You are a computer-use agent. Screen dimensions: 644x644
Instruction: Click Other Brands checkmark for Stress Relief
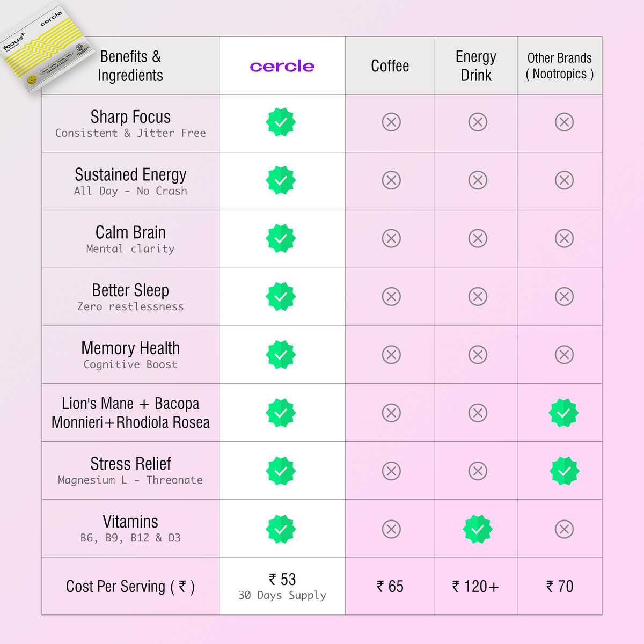564,471
